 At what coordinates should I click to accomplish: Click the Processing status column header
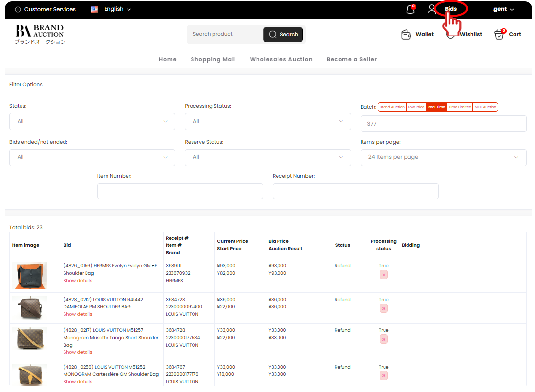pyautogui.click(x=384, y=245)
